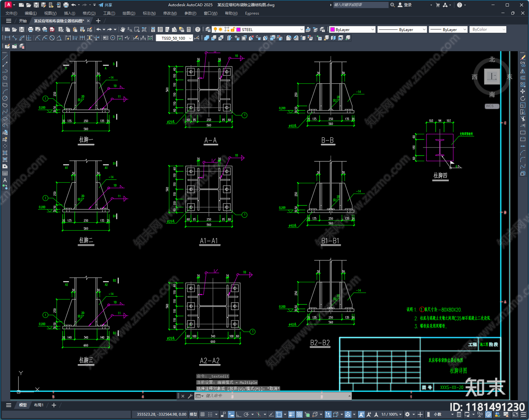529x420 pixels.
Task: Click the Angular dimension tool icon
Action: [59, 38]
